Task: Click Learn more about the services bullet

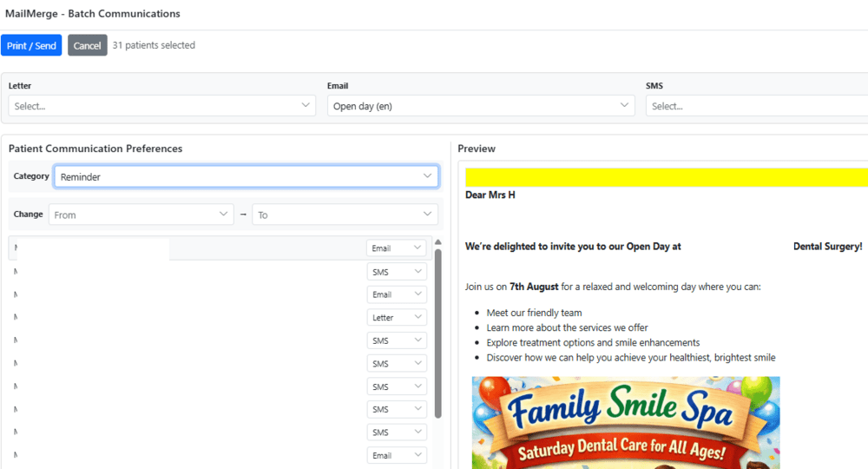Action: (567, 327)
